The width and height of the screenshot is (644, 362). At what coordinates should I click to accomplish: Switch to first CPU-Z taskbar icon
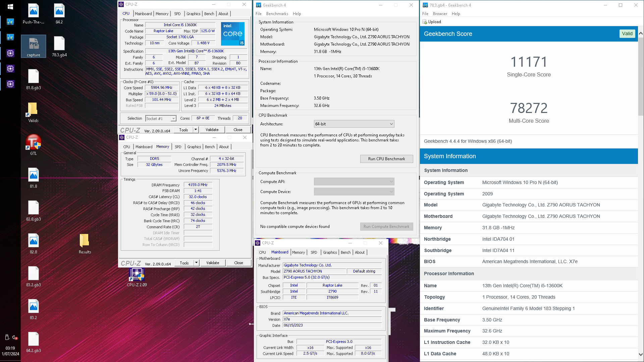click(10, 53)
